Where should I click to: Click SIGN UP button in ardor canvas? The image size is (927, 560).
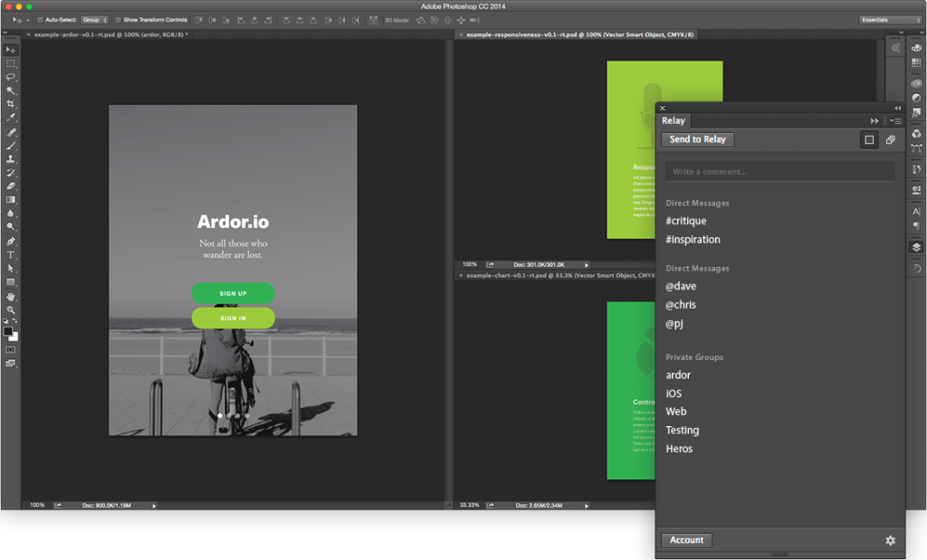pos(233,294)
